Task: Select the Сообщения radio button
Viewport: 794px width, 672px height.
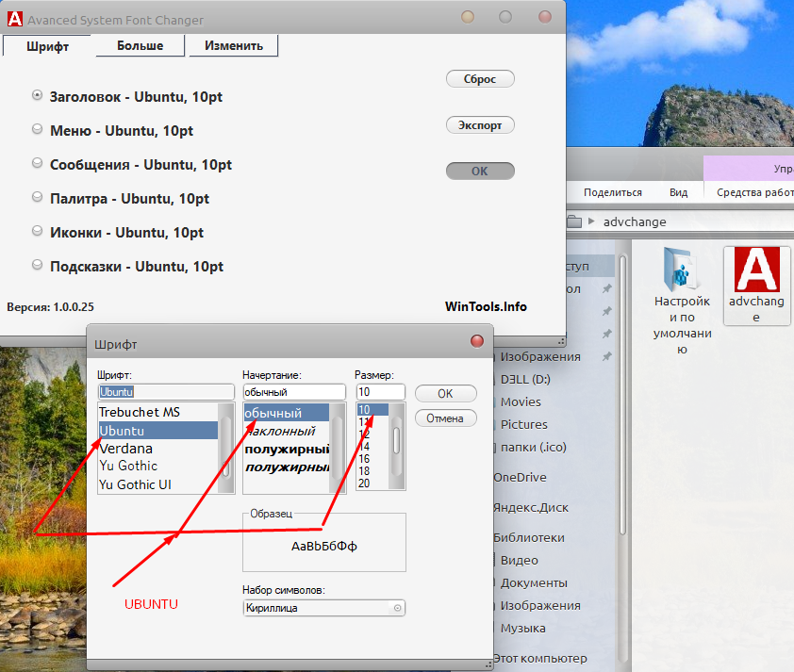Action: tap(37, 163)
